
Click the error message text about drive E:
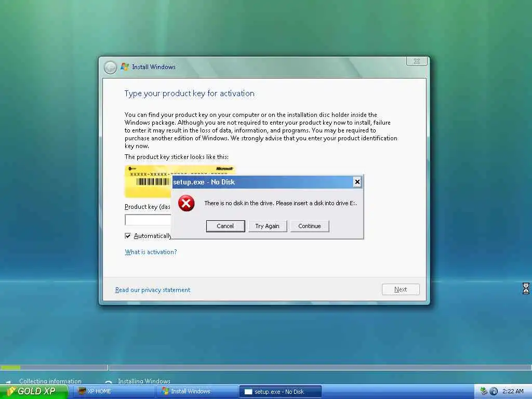click(x=280, y=203)
